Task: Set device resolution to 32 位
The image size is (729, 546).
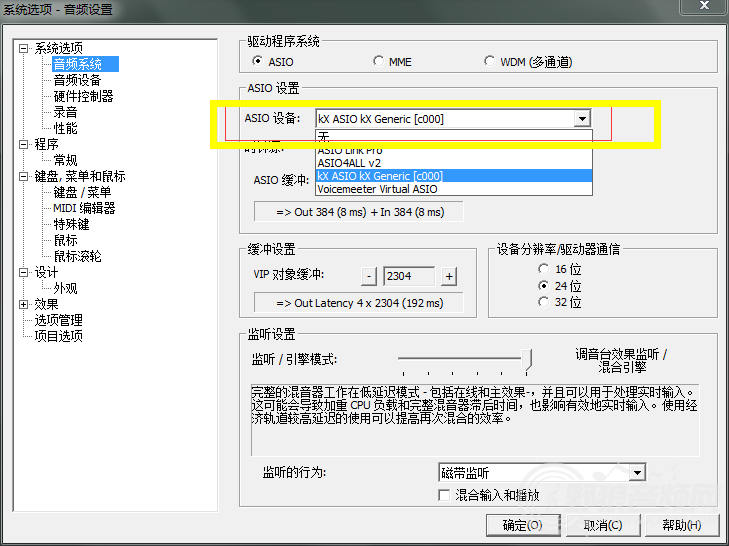Action: 543,302
